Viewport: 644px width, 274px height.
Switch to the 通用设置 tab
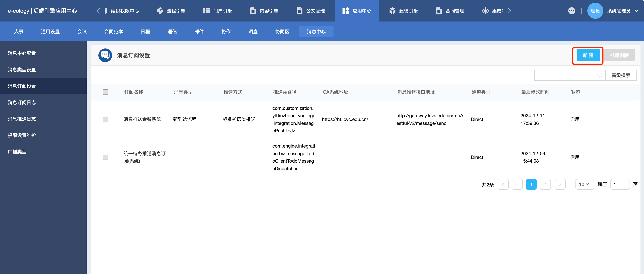pos(50,31)
